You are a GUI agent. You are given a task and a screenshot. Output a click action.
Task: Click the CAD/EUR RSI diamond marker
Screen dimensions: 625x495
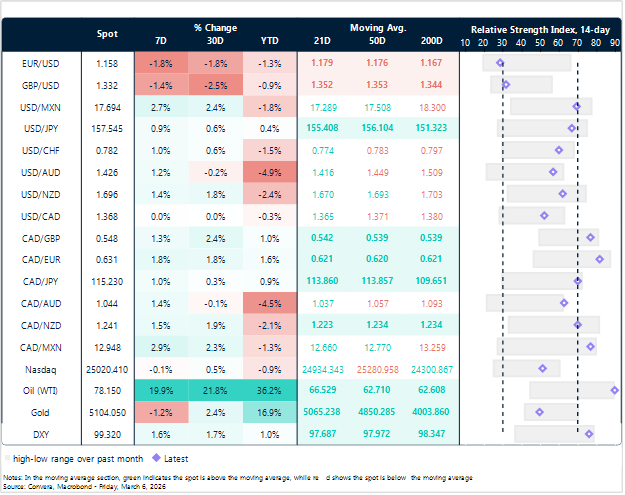600,259
